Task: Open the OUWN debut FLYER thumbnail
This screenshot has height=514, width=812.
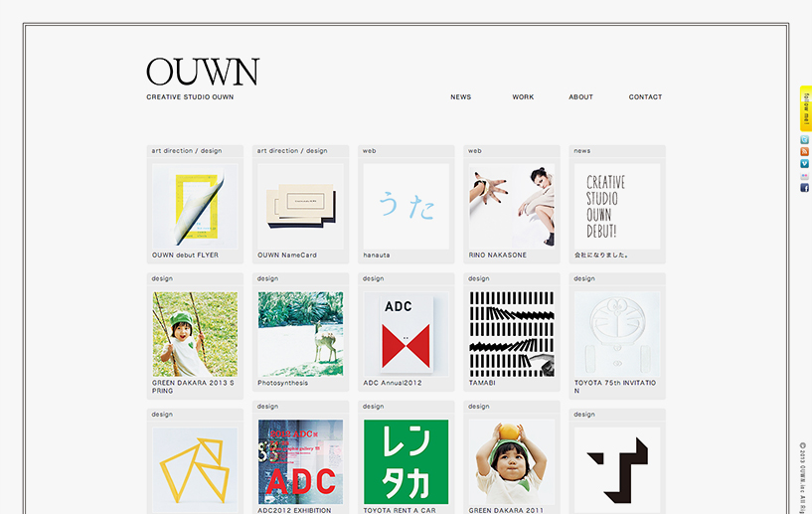Action: 195,206
